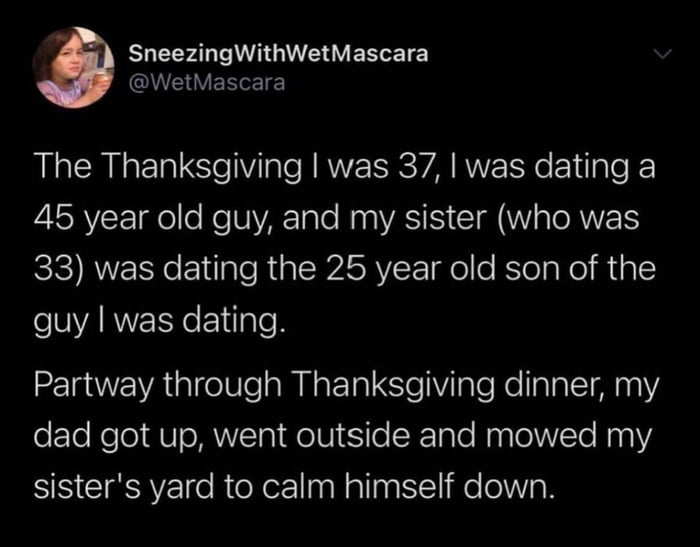Viewport: 700px width, 547px height.
Task: Click the last line 'sister's yard to calm'
Action: coord(293,487)
